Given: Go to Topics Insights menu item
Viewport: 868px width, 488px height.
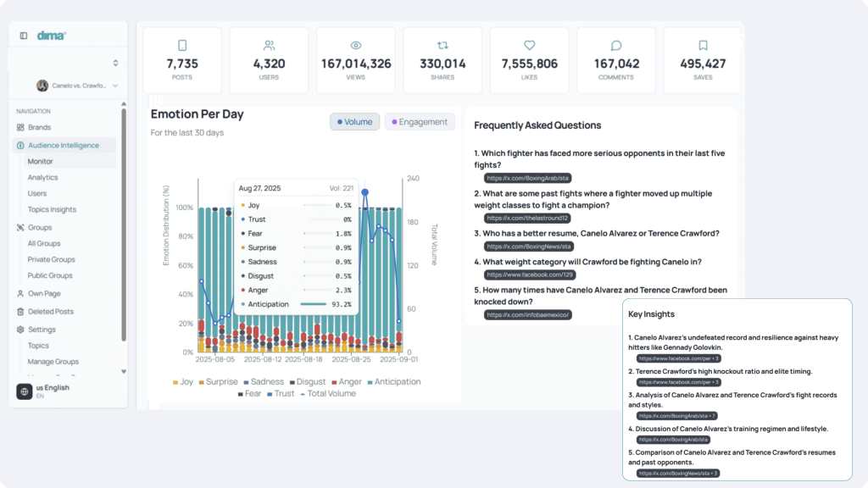Looking at the screenshot, I should coord(52,210).
